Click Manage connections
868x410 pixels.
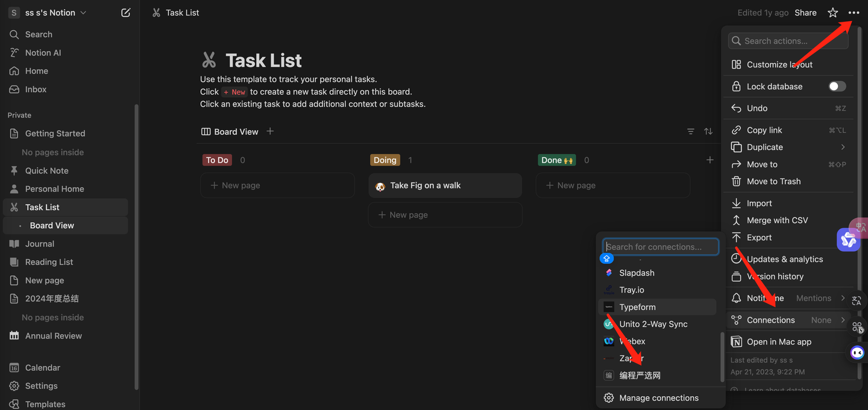pos(658,398)
